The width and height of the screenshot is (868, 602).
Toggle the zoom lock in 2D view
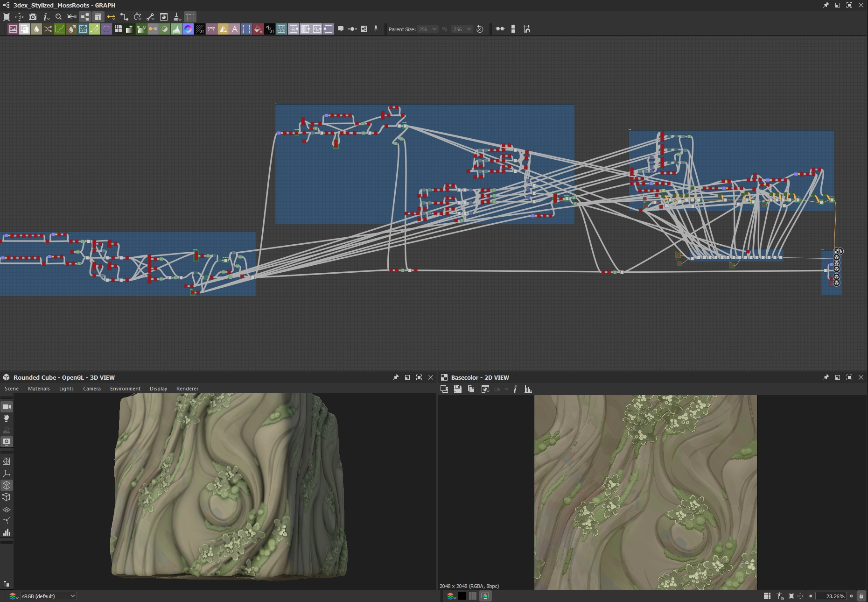coord(861,596)
